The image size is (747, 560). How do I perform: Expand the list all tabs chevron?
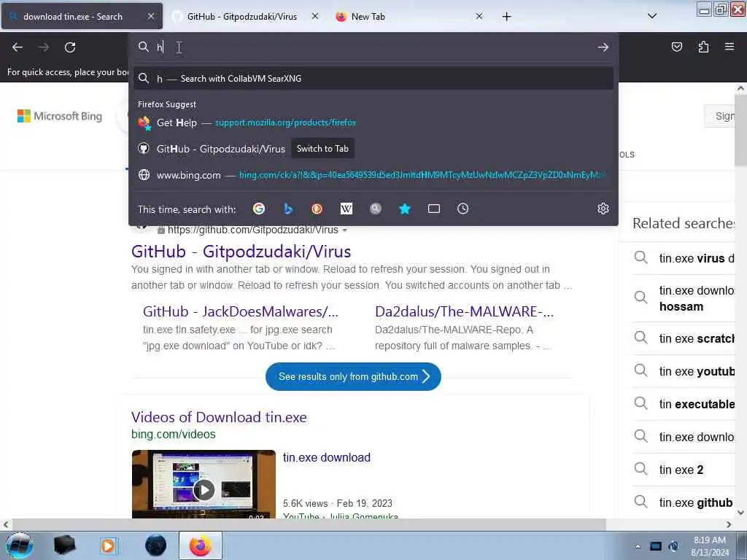coord(652,16)
